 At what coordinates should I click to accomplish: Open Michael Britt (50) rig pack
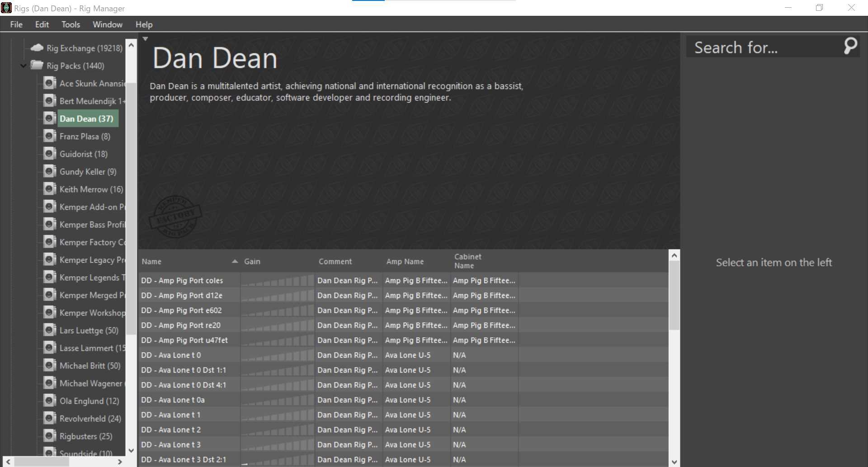[x=90, y=365]
